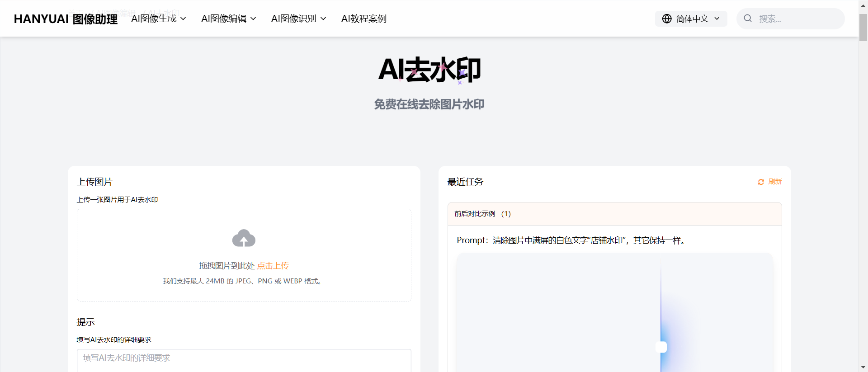Click the refresh arrows icon
The height and width of the screenshot is (372, 868).
(x=761, y=182)
